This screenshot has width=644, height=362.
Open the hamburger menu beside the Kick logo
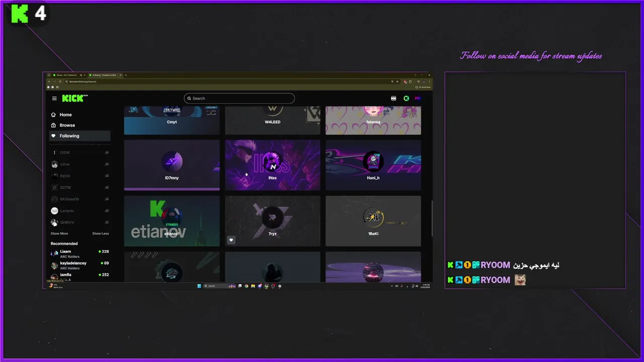click(54, 99)
